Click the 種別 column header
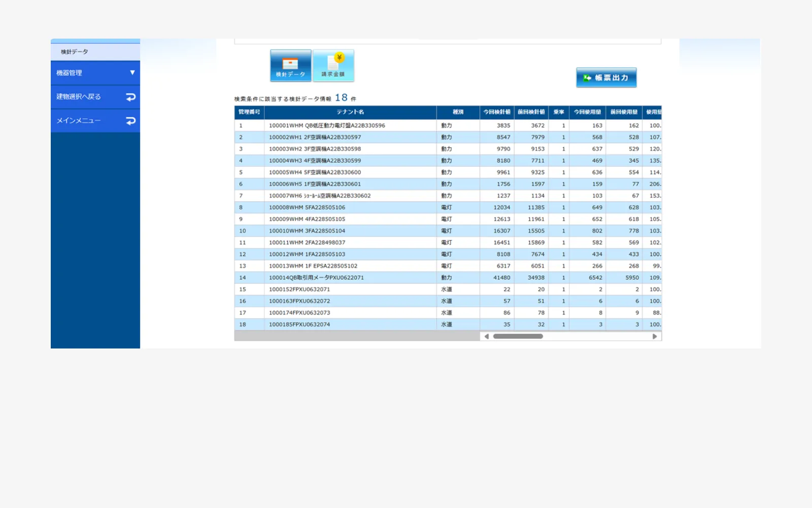This screenshot has height=508, width=812. (x=458, y=112)
